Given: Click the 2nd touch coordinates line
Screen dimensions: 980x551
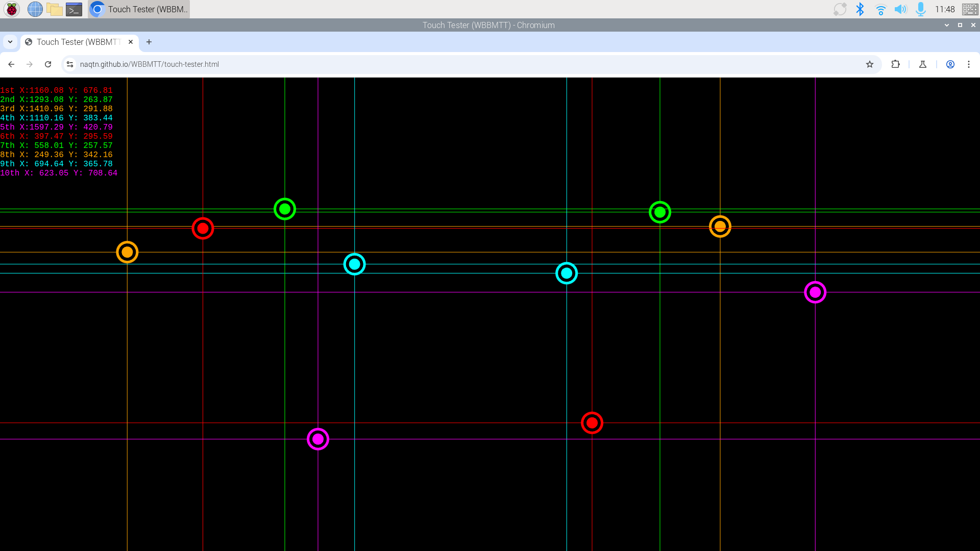Looking at the screenshot, I should [56, 99].
